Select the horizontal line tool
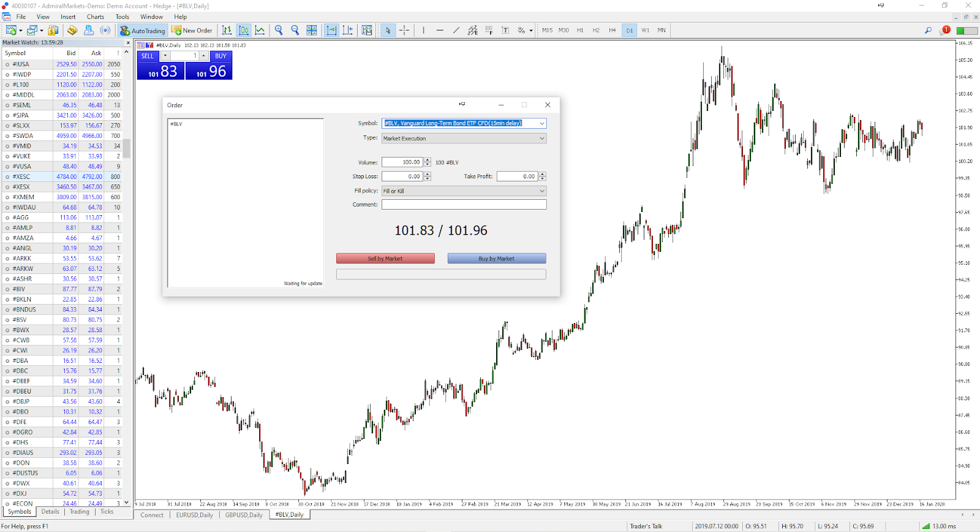 (440, 30)
